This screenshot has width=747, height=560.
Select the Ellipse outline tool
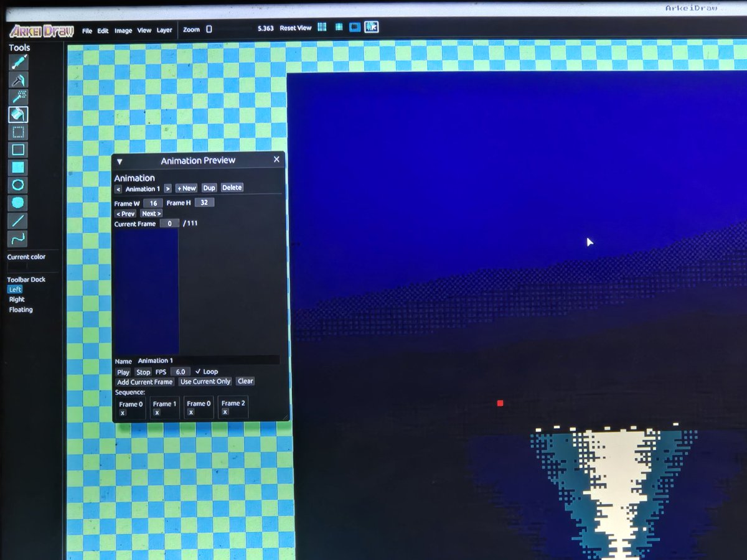18,185
